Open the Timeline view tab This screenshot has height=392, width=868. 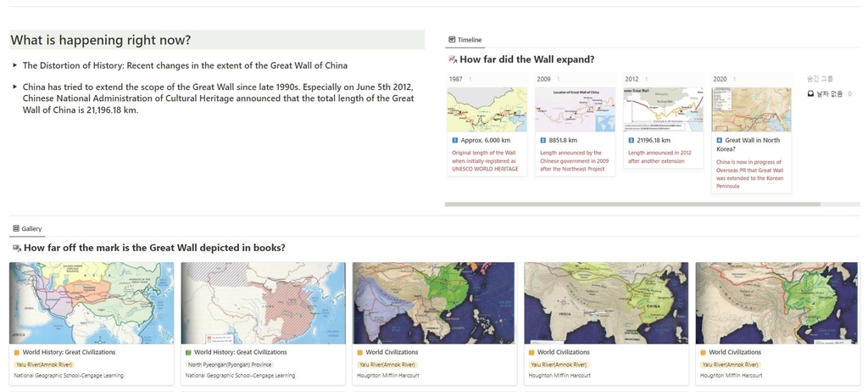tap(465, 40)
